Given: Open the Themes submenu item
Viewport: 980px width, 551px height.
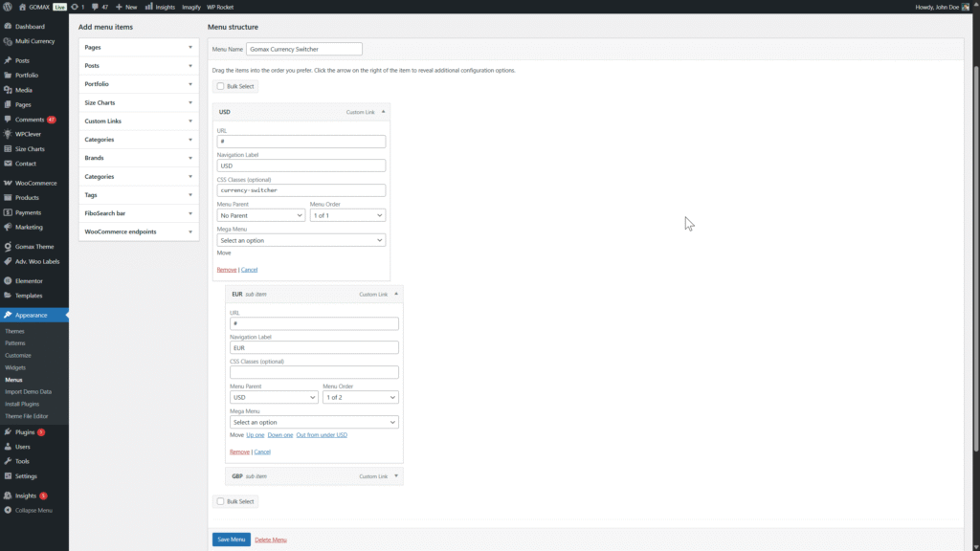Looking at the screenshot, I should (14, 331).
